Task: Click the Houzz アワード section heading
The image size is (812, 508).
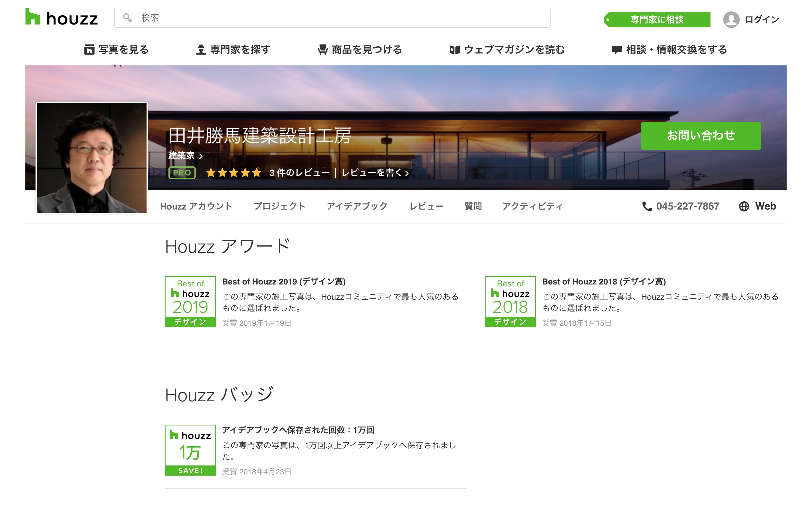Action: coord(227,246)
